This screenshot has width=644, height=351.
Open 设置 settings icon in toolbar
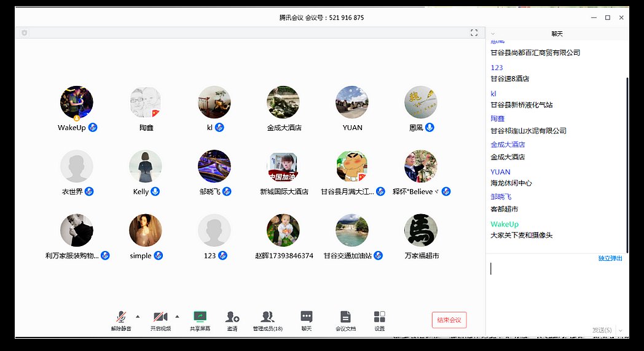click(x=379, y=317)
